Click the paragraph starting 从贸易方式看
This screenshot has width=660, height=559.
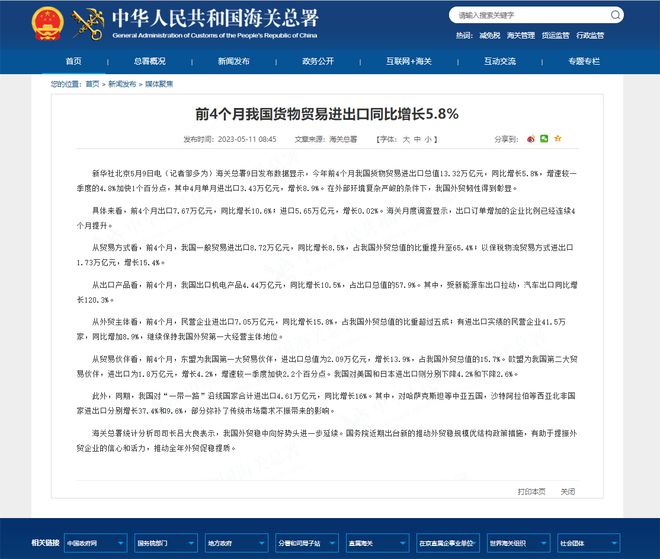point(327,255)
